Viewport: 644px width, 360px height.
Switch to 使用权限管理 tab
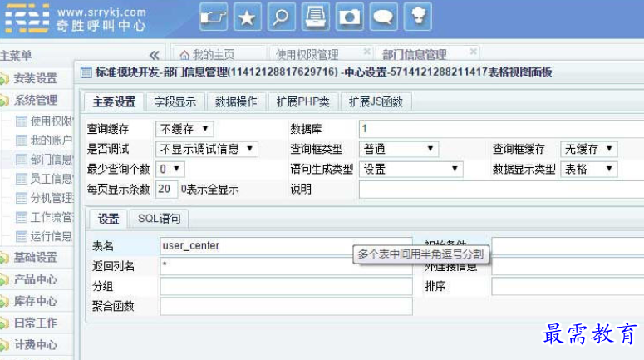click(307, 55)
